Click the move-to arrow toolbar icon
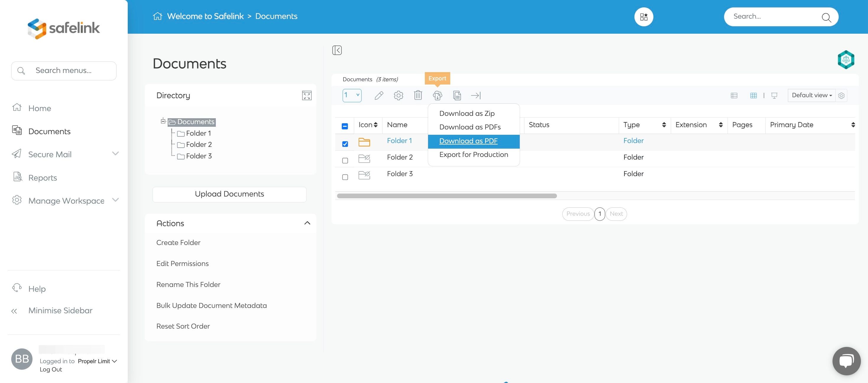Screen dimensions: 868x383 [x=476, y=96]
